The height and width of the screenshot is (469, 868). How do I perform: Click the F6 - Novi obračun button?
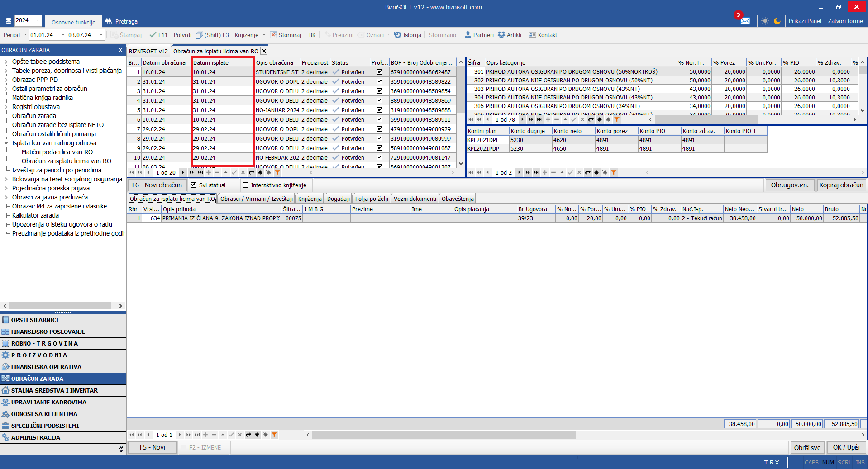click(x=157, y=185)
